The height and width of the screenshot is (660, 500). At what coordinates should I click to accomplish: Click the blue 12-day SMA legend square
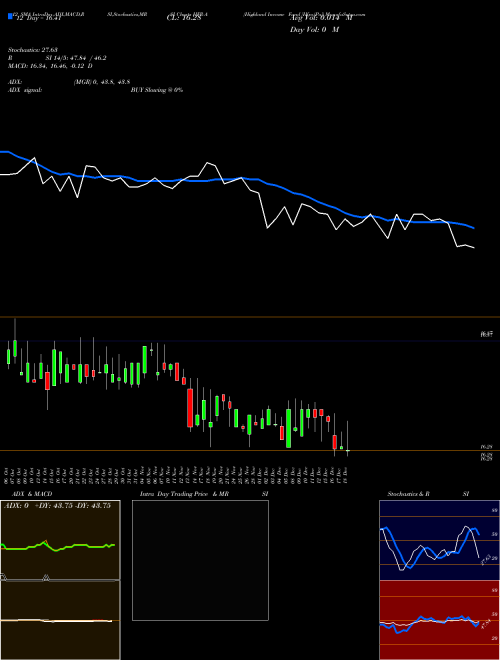[x=10, y=17]
